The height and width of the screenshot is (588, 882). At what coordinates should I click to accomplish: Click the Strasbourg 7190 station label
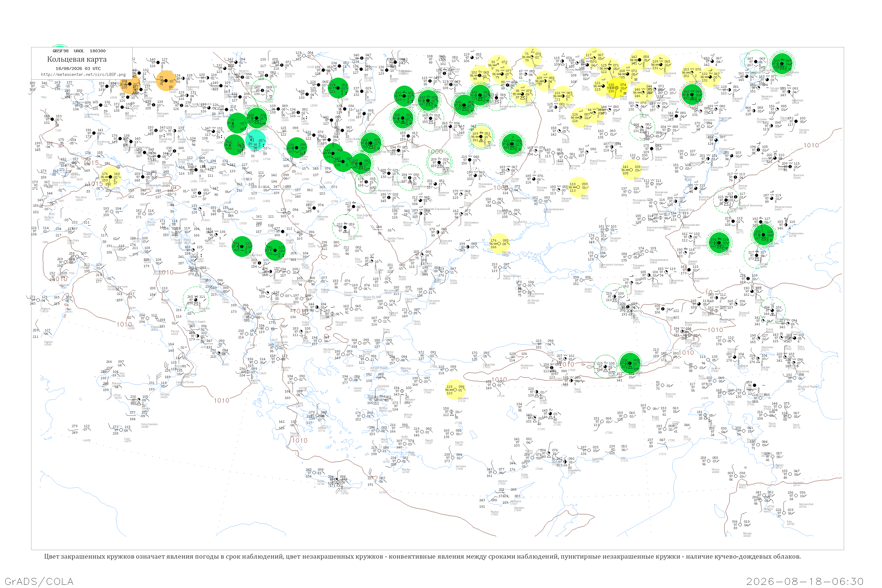click(103, 143)
